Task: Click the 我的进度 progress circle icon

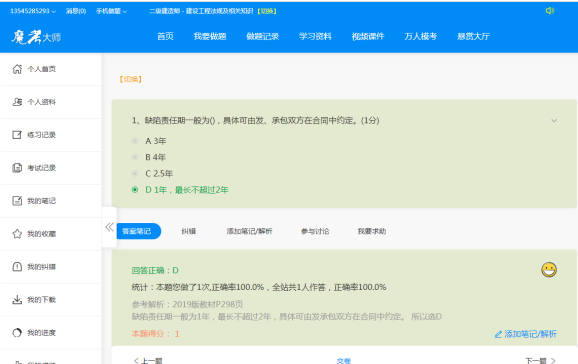Action: tap(17, 333)
